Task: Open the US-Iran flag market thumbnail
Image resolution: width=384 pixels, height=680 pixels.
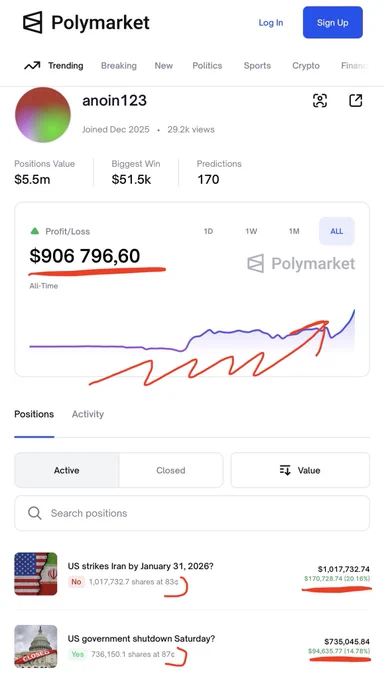Action: pyautogui.click(x=36, y=574)
